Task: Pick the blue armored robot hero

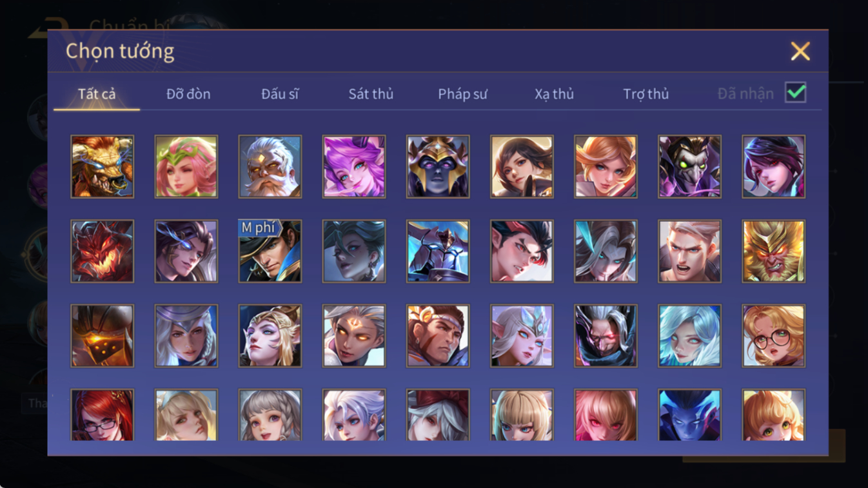Action: [438, 251]
